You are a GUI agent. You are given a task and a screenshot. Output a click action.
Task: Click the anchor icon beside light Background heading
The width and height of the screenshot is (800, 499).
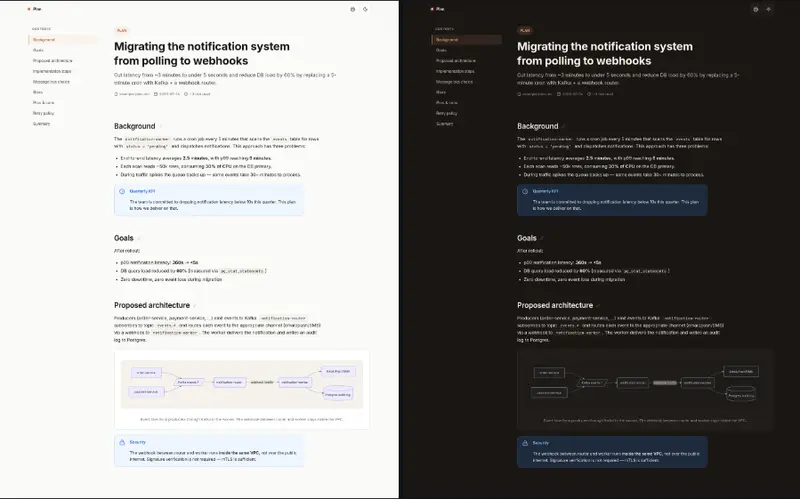161,127
